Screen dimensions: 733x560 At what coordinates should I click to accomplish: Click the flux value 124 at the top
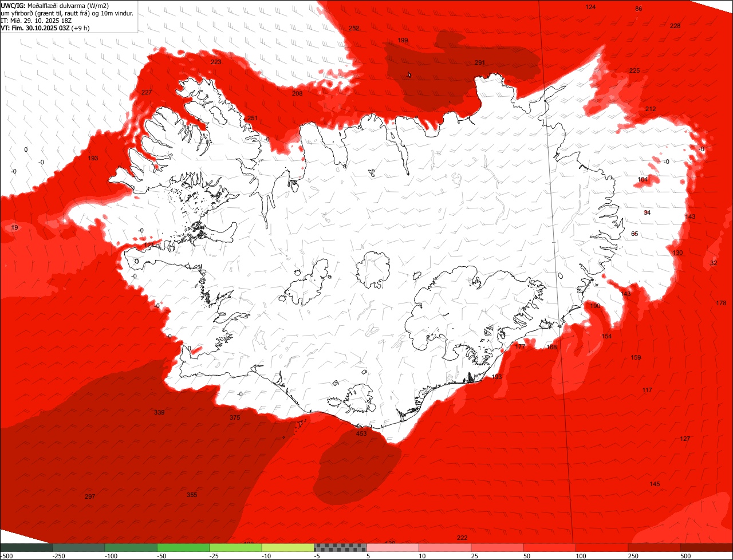tap(590, 7)
